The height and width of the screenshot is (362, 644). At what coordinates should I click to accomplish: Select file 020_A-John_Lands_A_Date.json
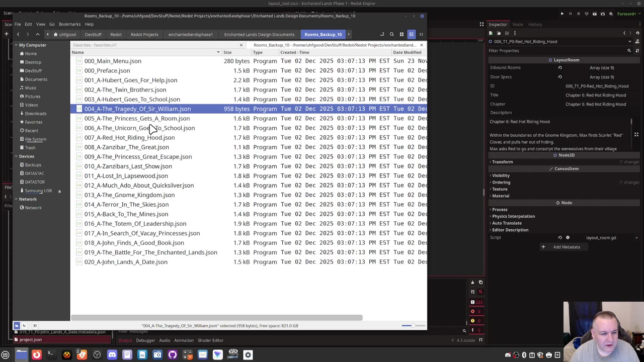click(126, 261)
